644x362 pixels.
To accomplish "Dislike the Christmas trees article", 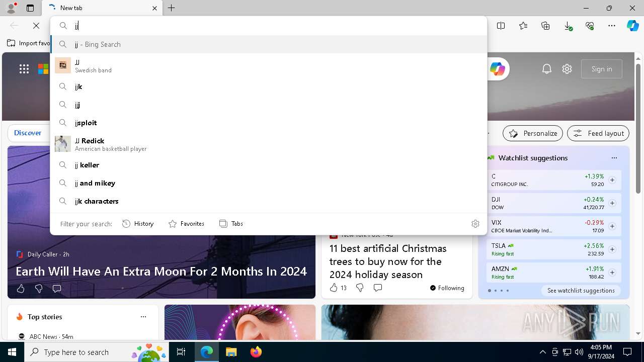I will [360, 288].
